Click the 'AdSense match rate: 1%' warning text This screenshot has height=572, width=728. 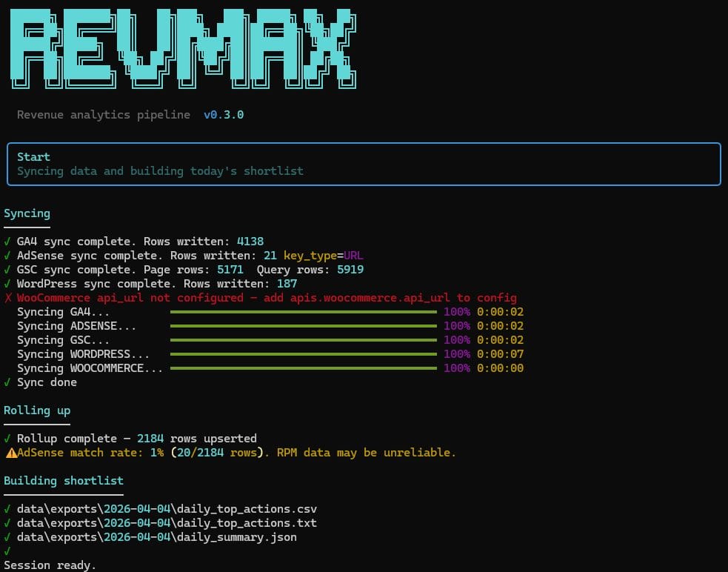90,453
